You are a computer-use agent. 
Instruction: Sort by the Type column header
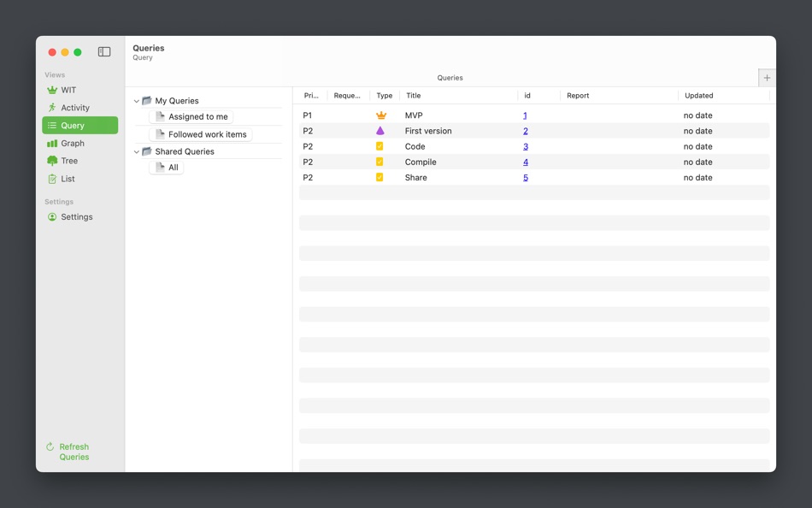point(385,96)
